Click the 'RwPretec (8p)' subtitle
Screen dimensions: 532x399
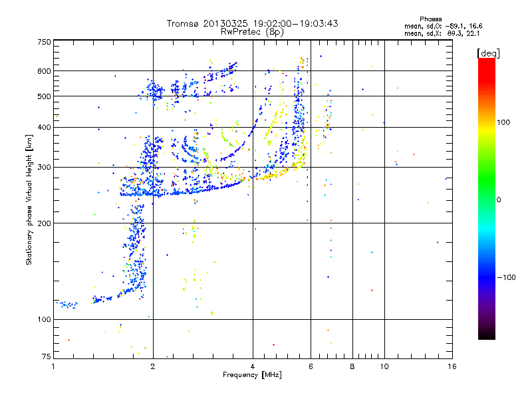[253, 32]
